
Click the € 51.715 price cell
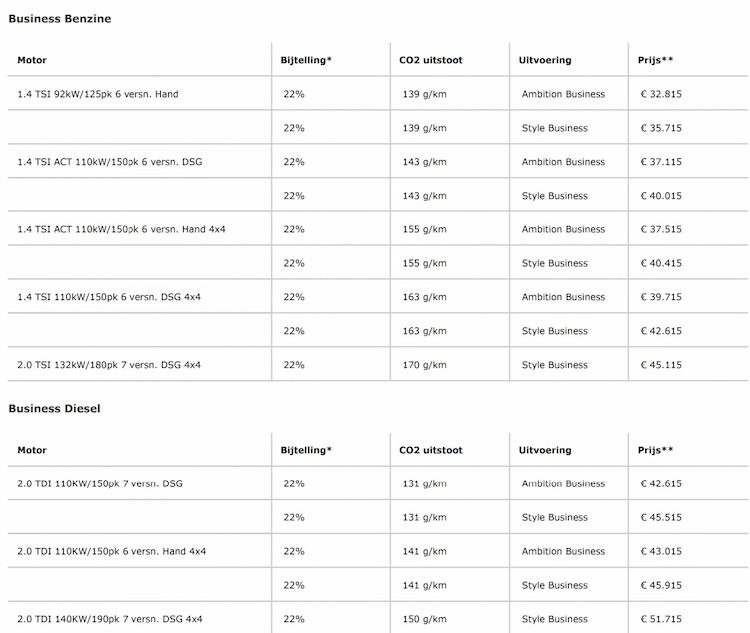[661, 619]
